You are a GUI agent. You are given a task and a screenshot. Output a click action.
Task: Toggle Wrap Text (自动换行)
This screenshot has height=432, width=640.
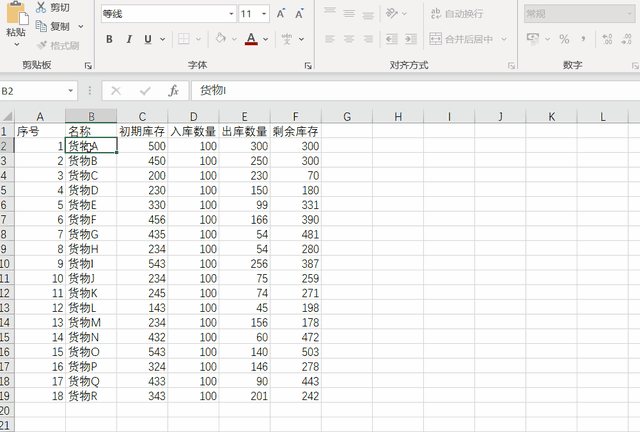point(457,13)
